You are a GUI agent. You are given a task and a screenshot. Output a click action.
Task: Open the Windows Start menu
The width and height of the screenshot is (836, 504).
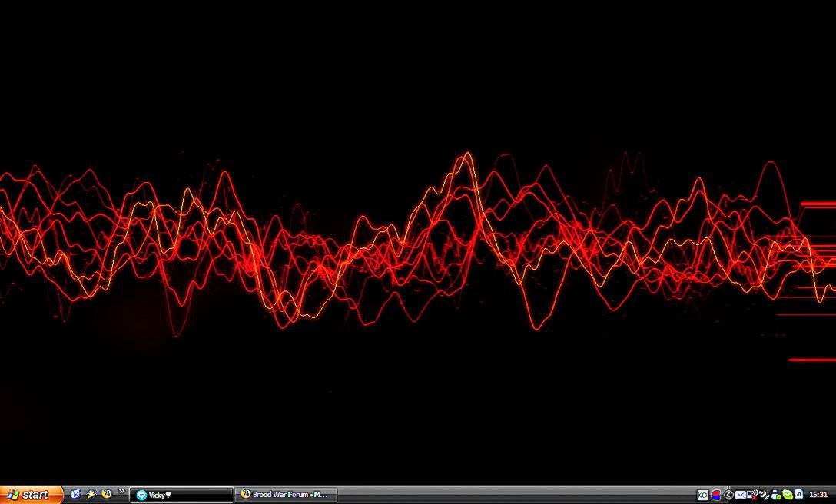click(x=31, y=495)
